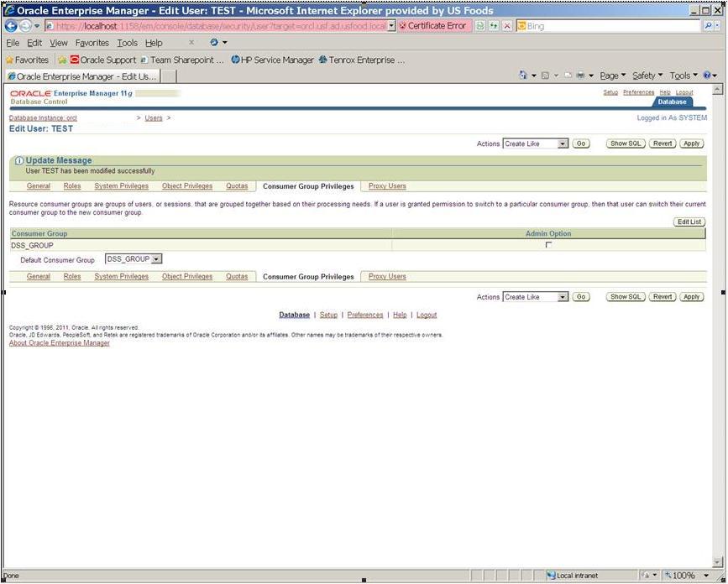Click the top Show SQL button
Viewport: 728px width, 584px height.
coord(626,143)
